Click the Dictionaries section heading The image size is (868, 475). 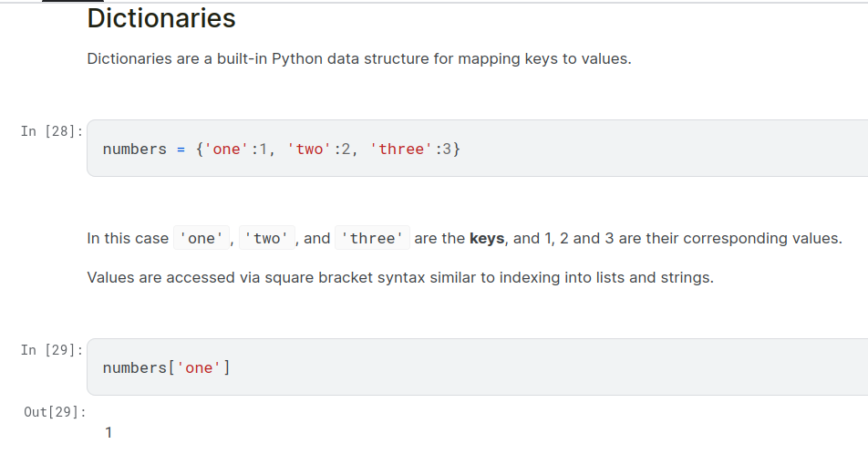(161, 19)
